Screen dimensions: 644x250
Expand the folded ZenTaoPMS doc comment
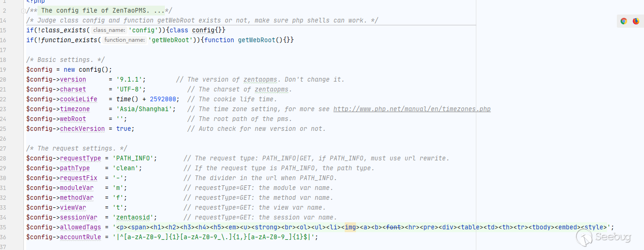[x=23, y=11]
